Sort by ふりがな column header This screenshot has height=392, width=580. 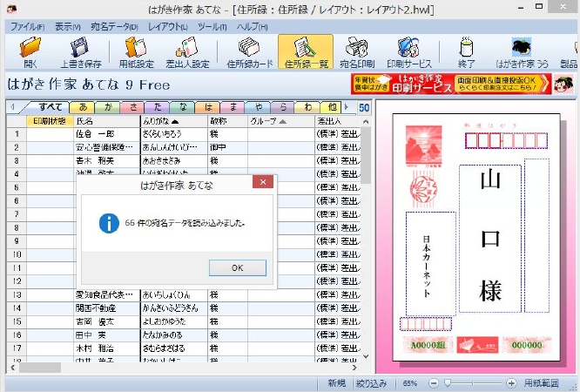pos(174,121)
